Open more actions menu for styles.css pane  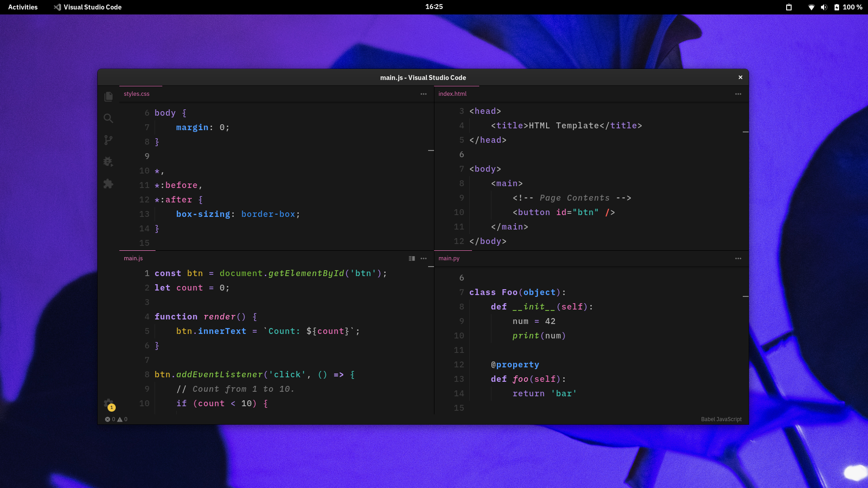[x=424, y=94]
